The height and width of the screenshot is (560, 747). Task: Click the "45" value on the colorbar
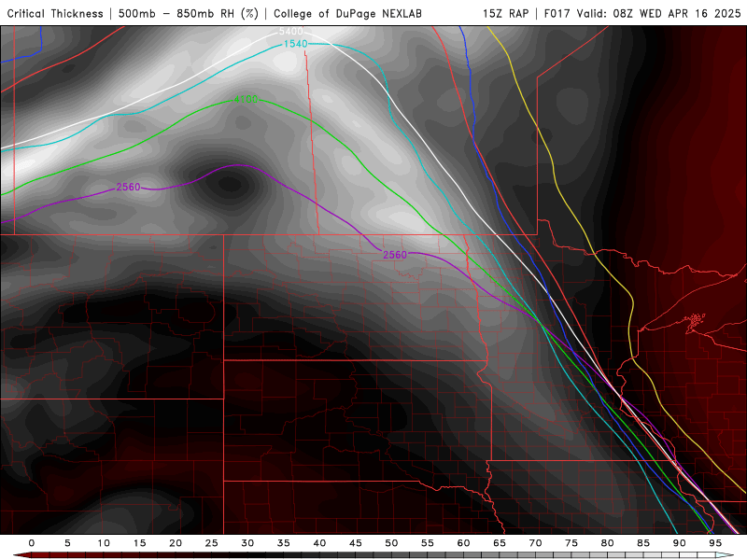pos(356,543)
